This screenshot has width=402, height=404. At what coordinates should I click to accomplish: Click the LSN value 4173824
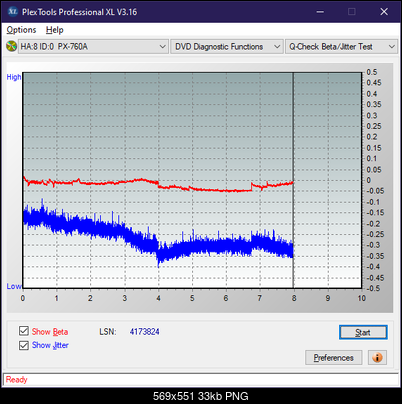click(145, 332)
